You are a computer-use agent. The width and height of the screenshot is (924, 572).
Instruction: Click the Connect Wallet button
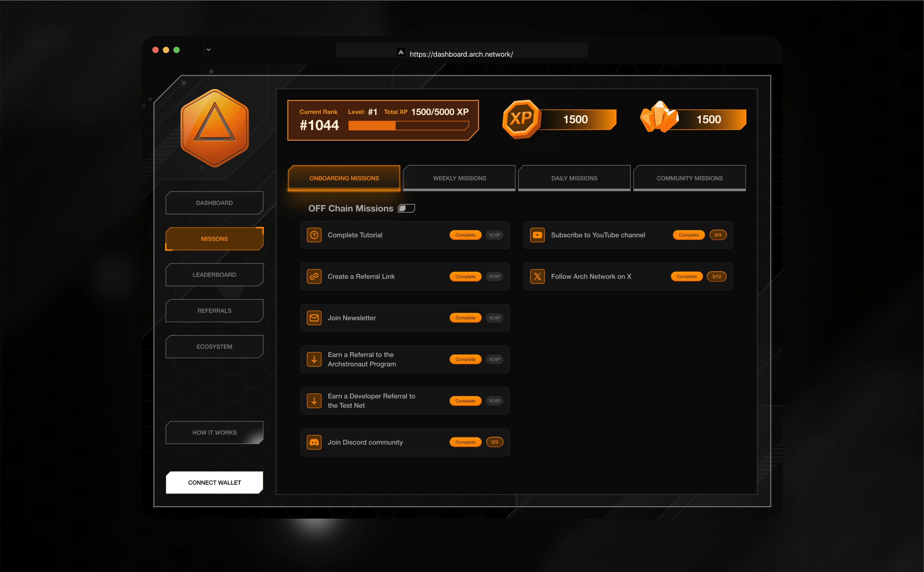(x=214, y=482)
